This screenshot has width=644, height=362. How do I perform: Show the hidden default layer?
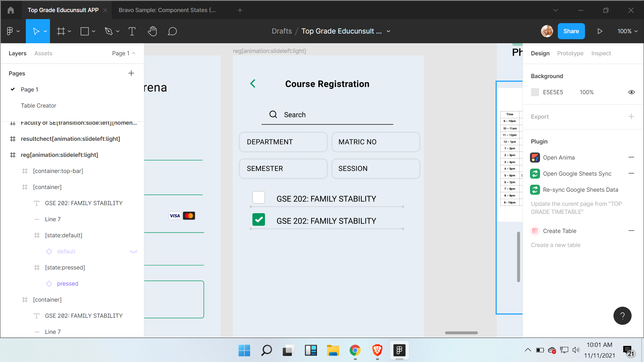tap(133, 252)
